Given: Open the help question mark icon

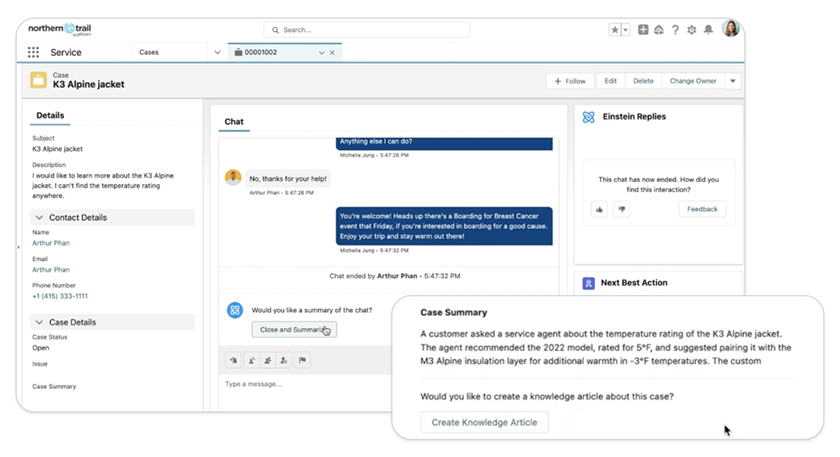Looking at the screenshot, I should click(675, 30).
